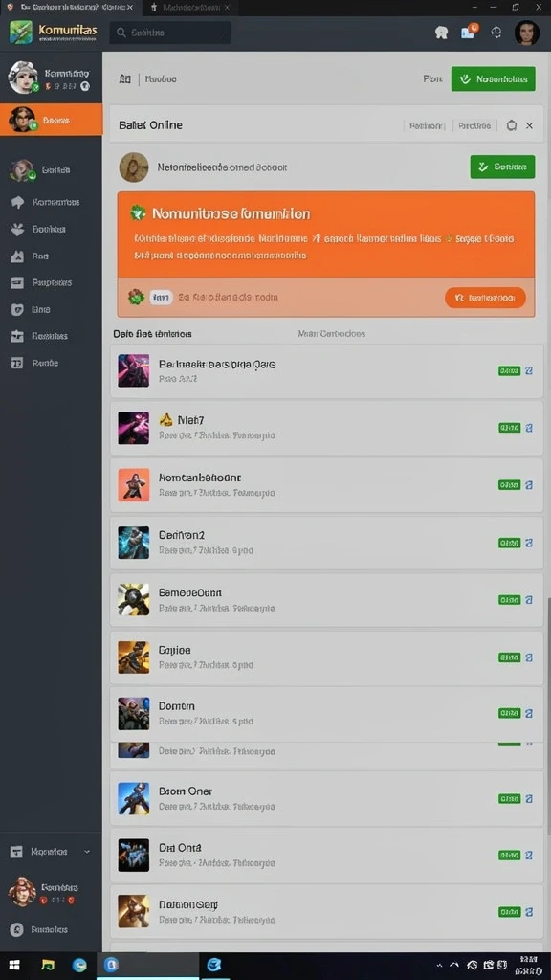Expand the dropdown chevron in lower sidebar
Image resolution: width=551 pixels, height=980 pixels.
[87, 852]
